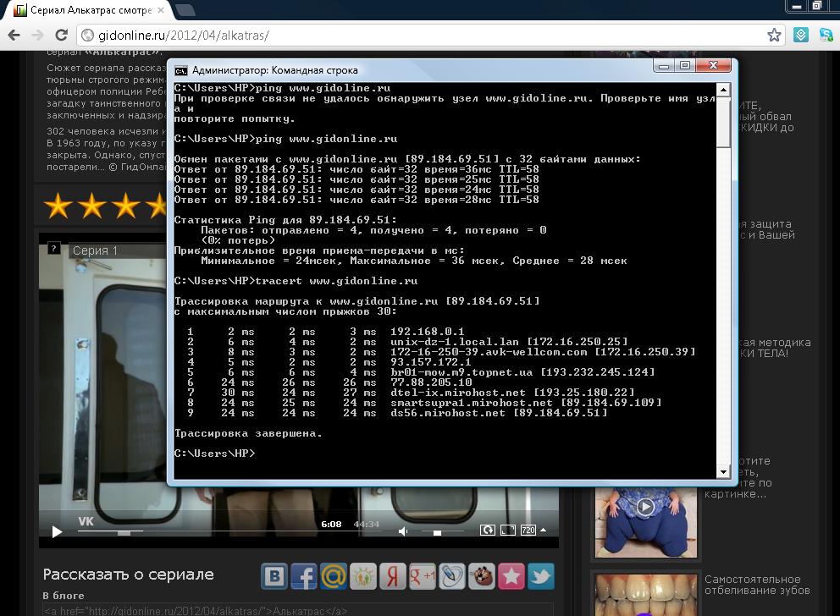
Task: Click the current time 6:08 in player
Action: point(331,525)
